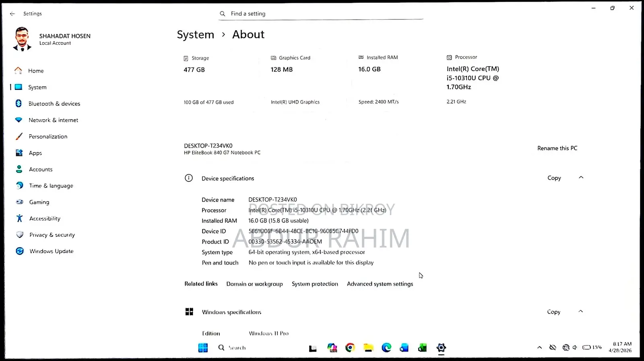Open the Task View icon in taskbar

[x=313, y=348]
